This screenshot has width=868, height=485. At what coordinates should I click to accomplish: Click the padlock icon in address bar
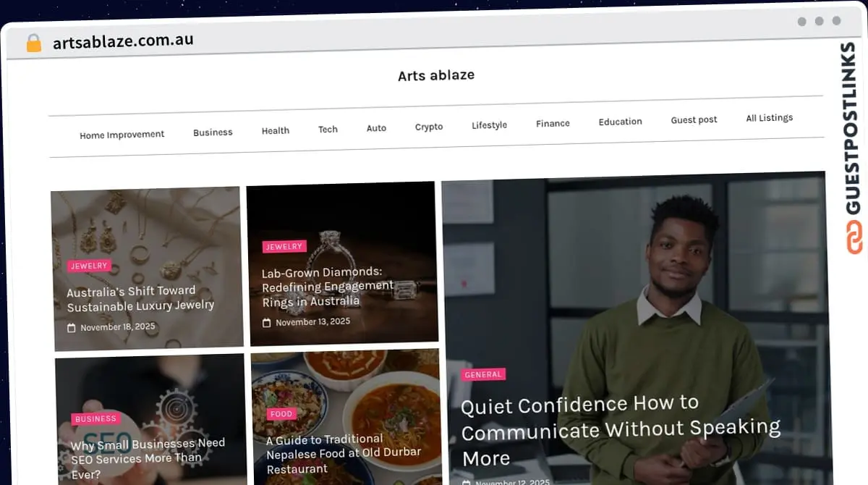pyautogui.click(x=33, y=43)
